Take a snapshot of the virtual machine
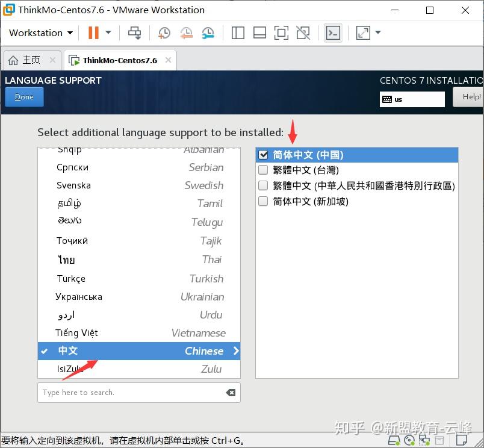The width and height of the screenshot is (484, 448). (x=164, y=33)
